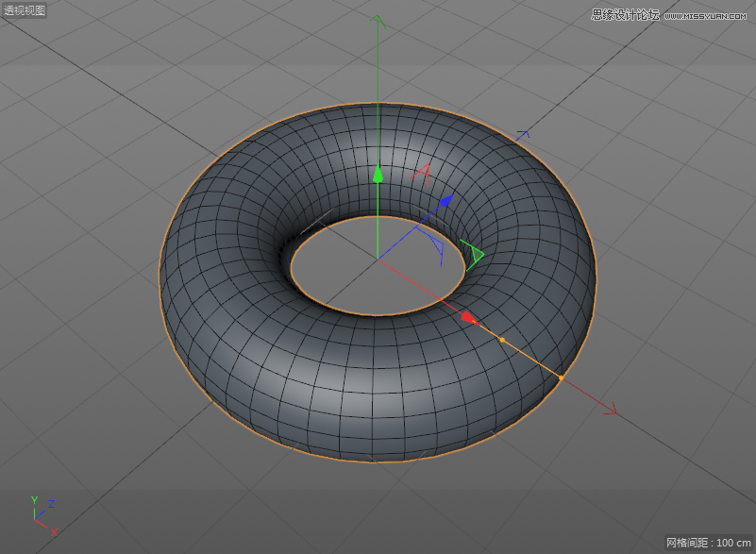The image size is (756, 554).
Task: Click the empty grid floor left of the torus
Action: [x=76, y=283]
